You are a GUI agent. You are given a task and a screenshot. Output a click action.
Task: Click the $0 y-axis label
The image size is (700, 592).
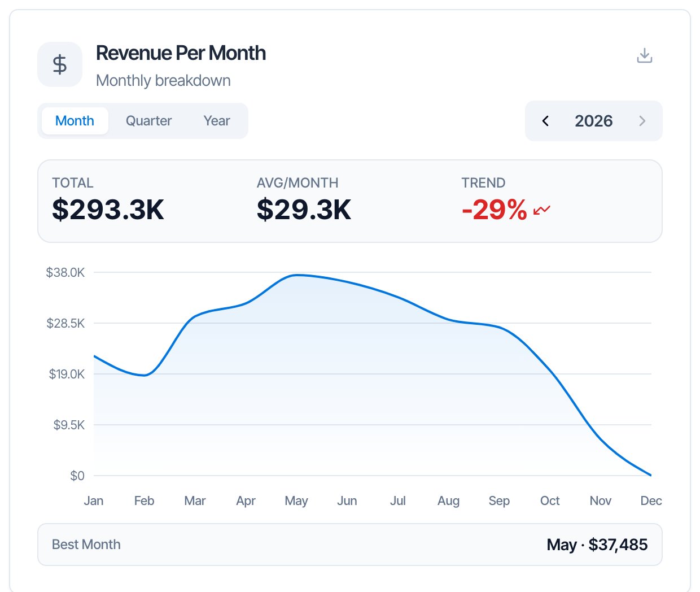pyautogui.click(x=77, y=476)
